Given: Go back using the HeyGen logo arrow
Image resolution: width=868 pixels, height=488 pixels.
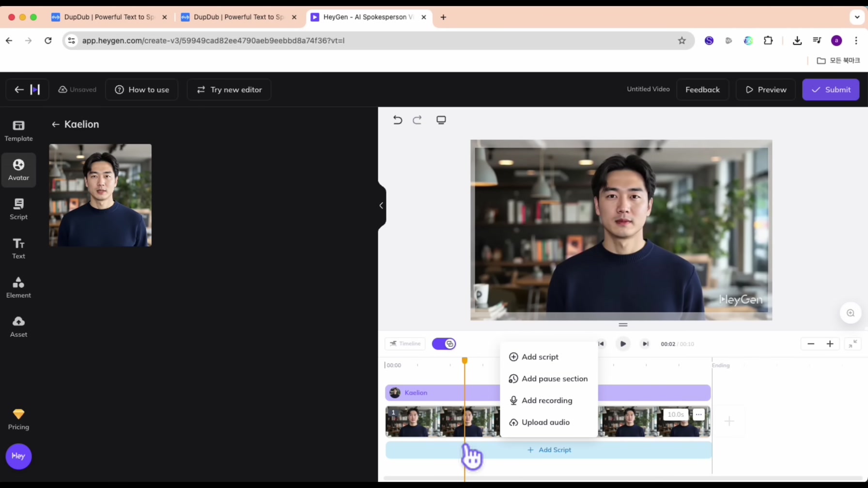Looking at the screenshot, I should [x=27, y=90].
